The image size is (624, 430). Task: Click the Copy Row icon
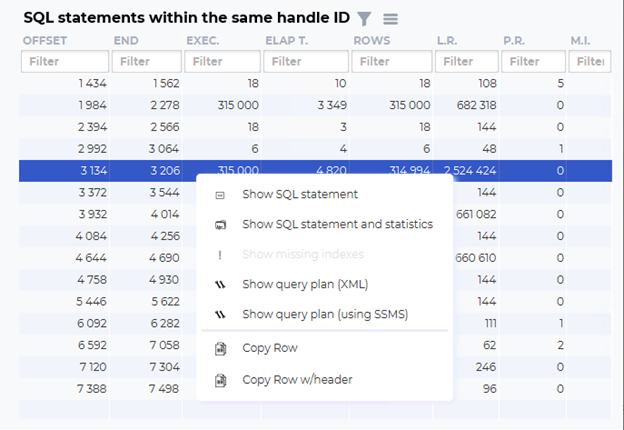point(220,348)
